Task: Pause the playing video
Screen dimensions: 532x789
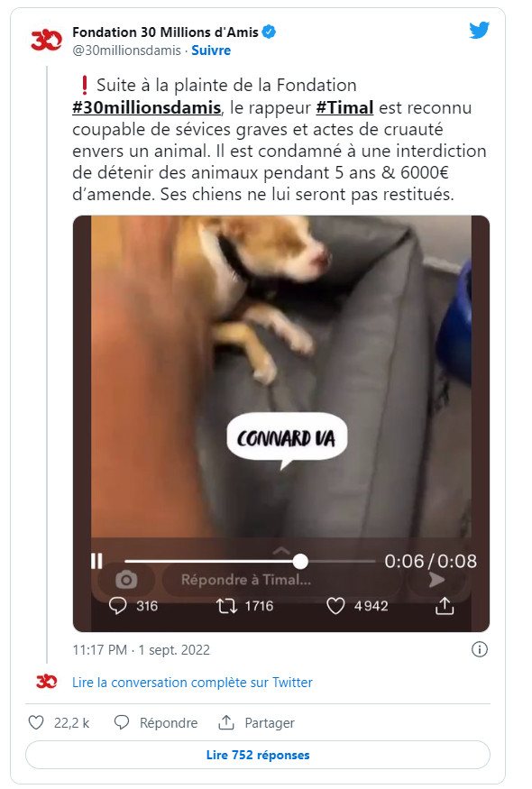Action: (x=95, y=560)
